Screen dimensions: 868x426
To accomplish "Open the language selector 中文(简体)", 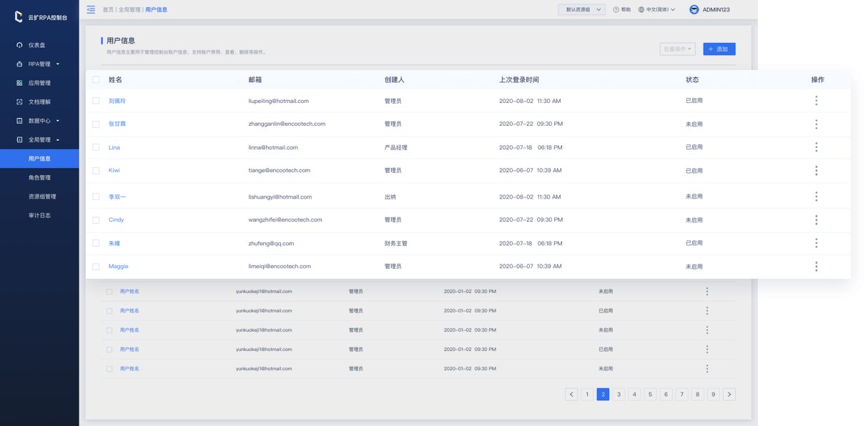I will 656,10.
